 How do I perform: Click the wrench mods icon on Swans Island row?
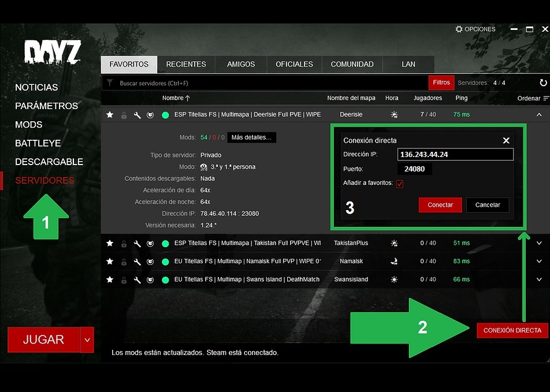click(x=137, y=280)
